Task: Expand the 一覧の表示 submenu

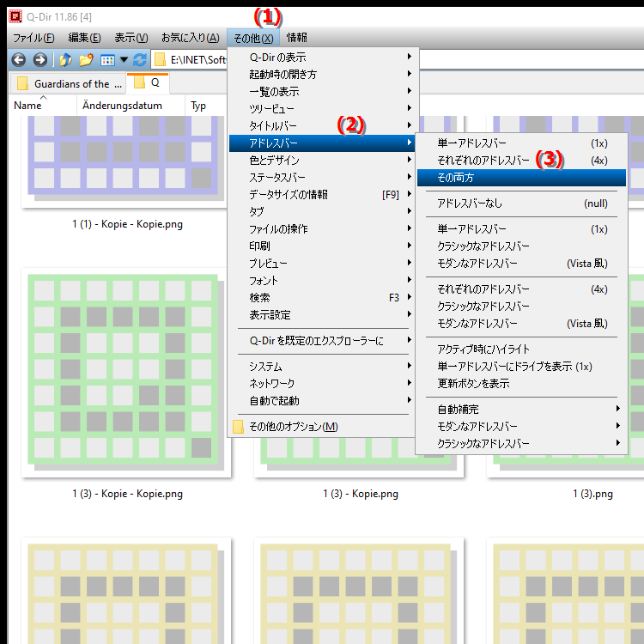Action: (322, 92)
